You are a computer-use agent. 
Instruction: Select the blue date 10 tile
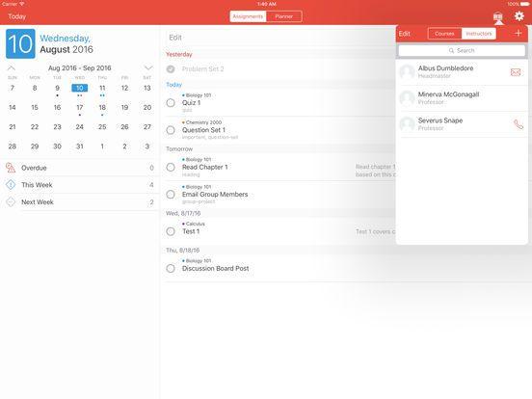tap(20, 43)
